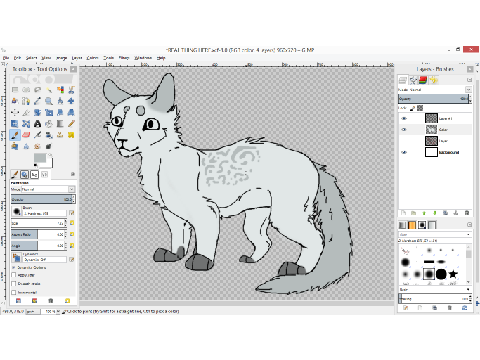Select the Heal tool
The width and height of the screenshot is (480, 360).
71,135
